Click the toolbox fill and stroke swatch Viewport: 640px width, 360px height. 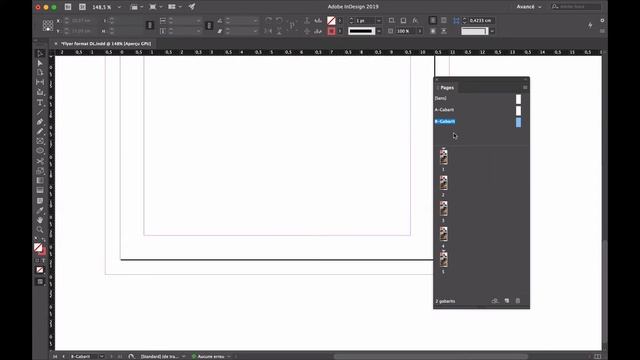pyautogui.click(x=40, y=249)
